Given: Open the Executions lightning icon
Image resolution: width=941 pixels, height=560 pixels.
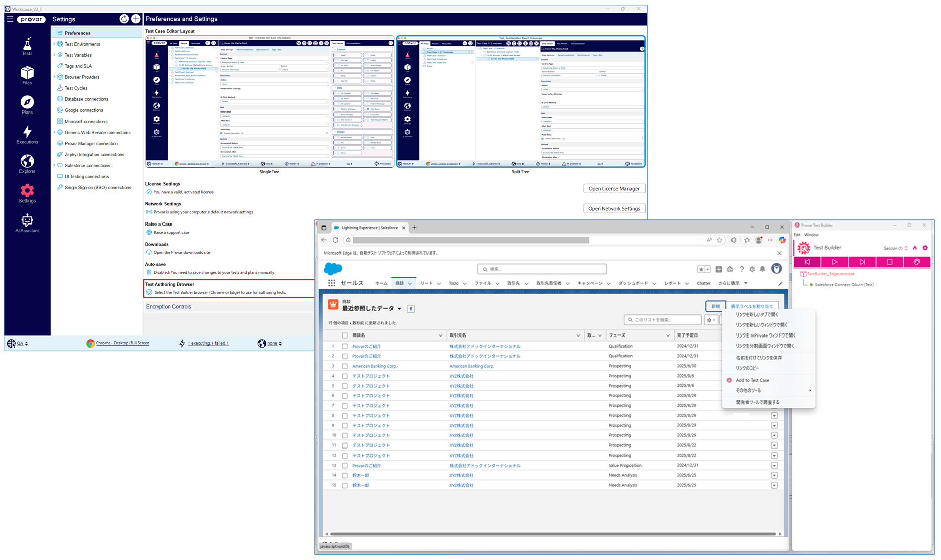Looking at the screenshot, I should coord(27,134).
